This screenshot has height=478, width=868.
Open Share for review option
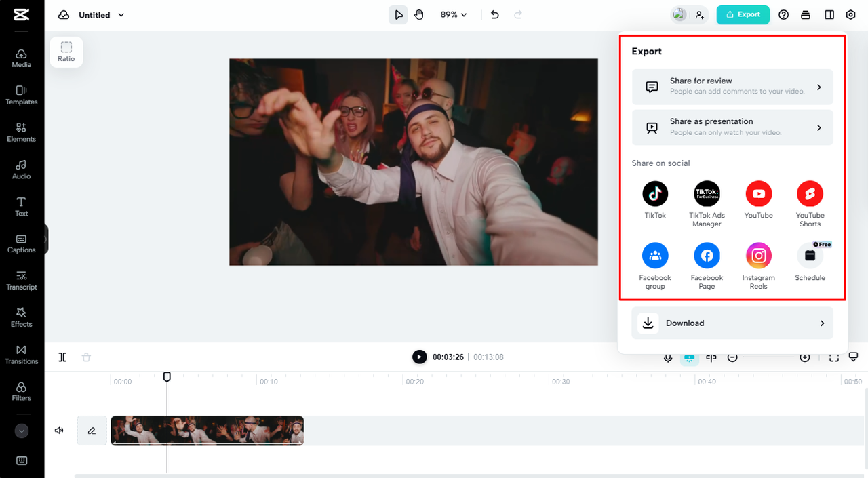pyautogui.click(x=732, y=87)
